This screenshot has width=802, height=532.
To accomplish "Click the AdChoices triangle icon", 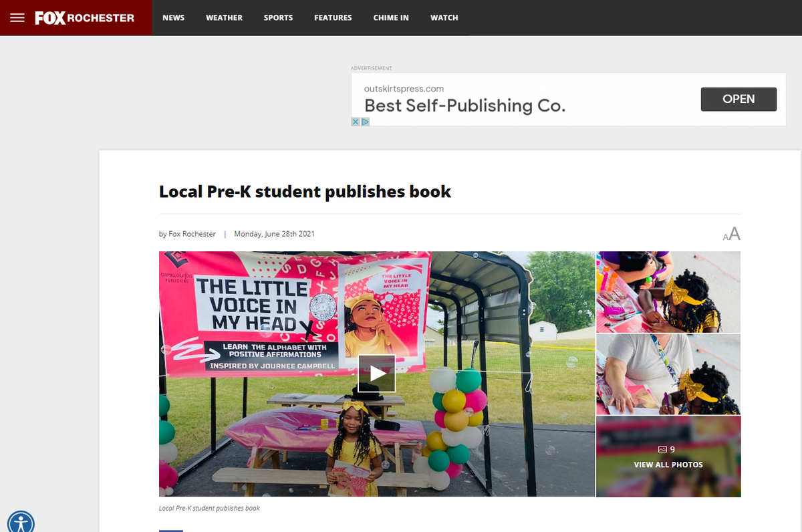I will pos(366,122).
